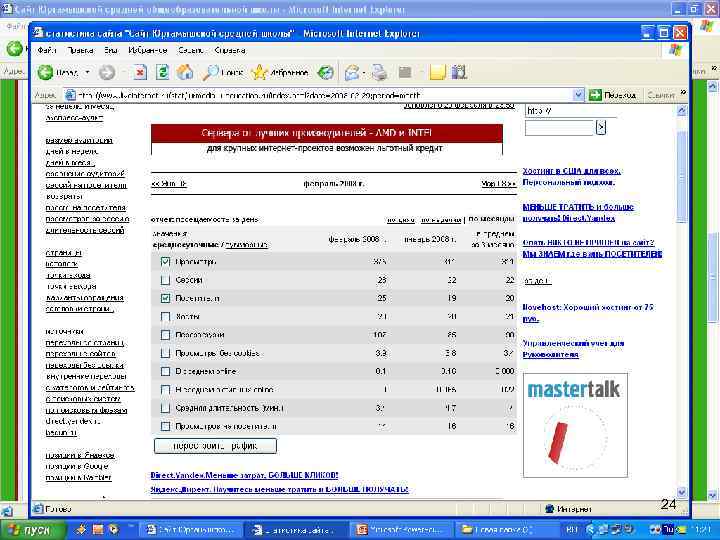Click the last toolbar icon on the right

(x=459, y=72)
